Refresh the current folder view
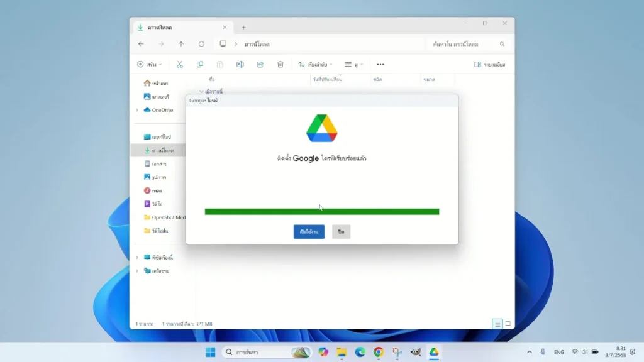Screen dimensions: 644x362 [x=201, y=44]
